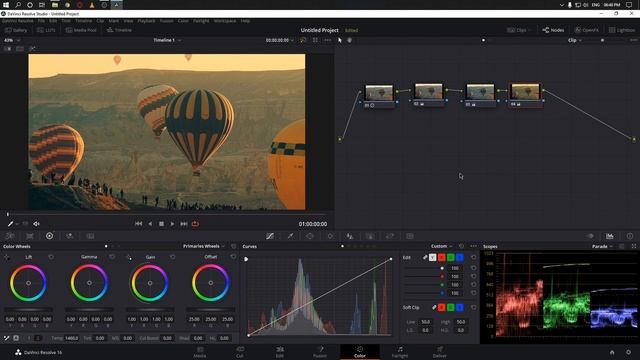Select node 03 thumbnail
Image resolution: width=640 pixels, height=360 pixels.
[x=480, y=92]
